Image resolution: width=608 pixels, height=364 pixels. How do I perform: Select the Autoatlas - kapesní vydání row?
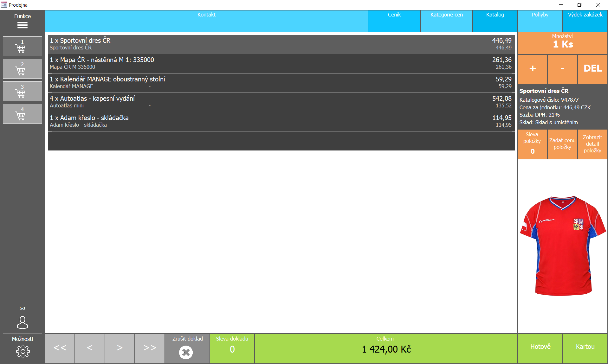(281, 102)
